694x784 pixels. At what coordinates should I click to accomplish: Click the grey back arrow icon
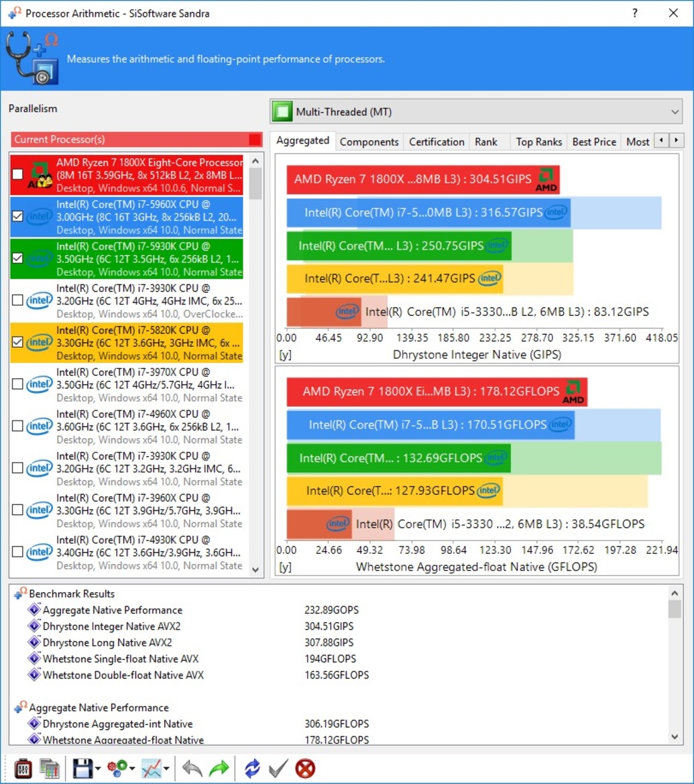click(192, 769)
